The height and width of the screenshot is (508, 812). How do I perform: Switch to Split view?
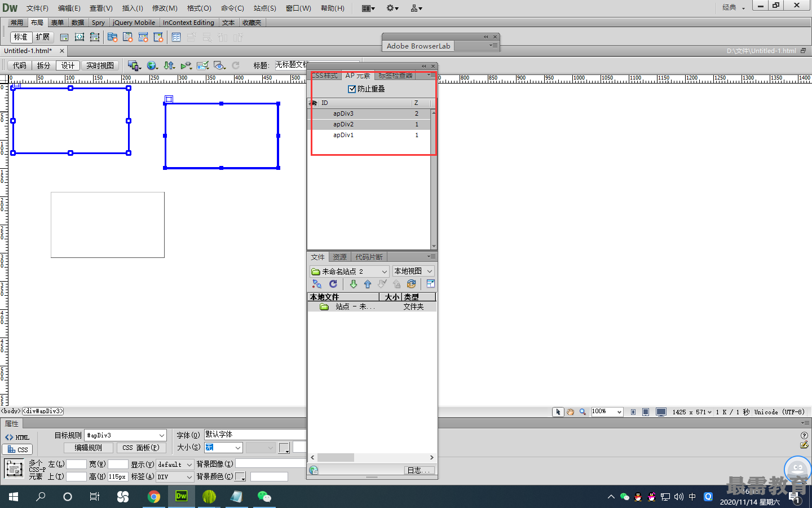[x=43, y=65]
